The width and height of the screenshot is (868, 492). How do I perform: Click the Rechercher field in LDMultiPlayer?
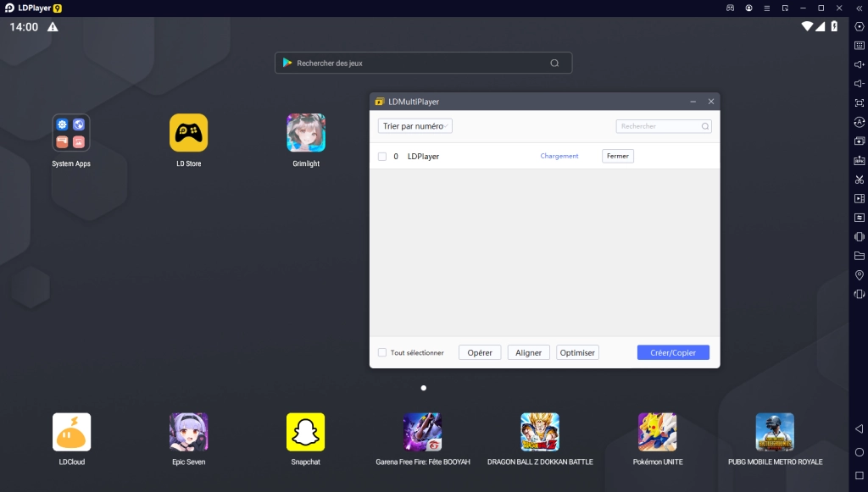(x=659, y=126)
